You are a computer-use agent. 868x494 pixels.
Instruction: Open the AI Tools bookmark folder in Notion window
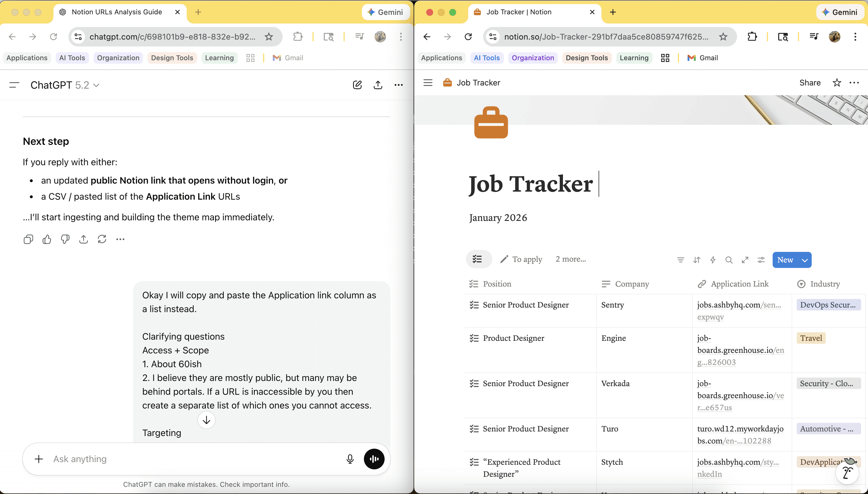[x=487, y=58]
